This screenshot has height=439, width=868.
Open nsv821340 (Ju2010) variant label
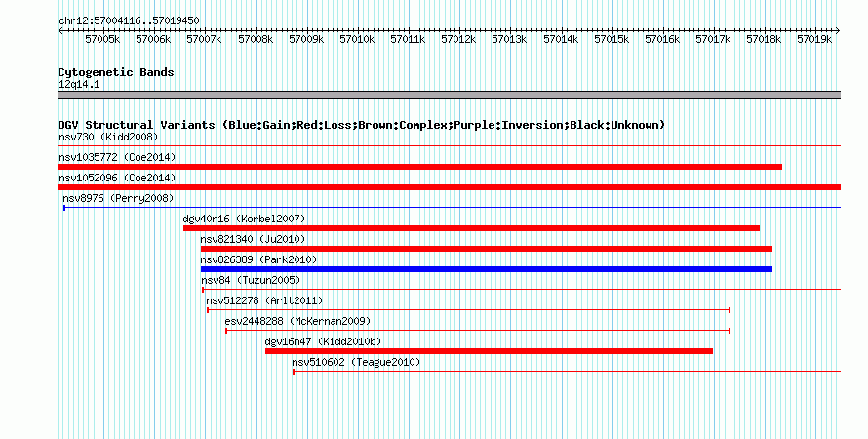click(x=253, y=239)
